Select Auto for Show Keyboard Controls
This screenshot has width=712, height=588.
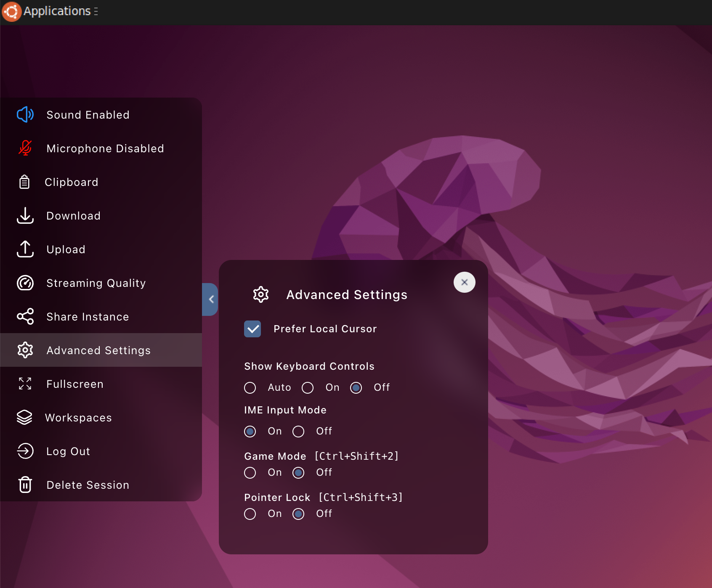250,388
